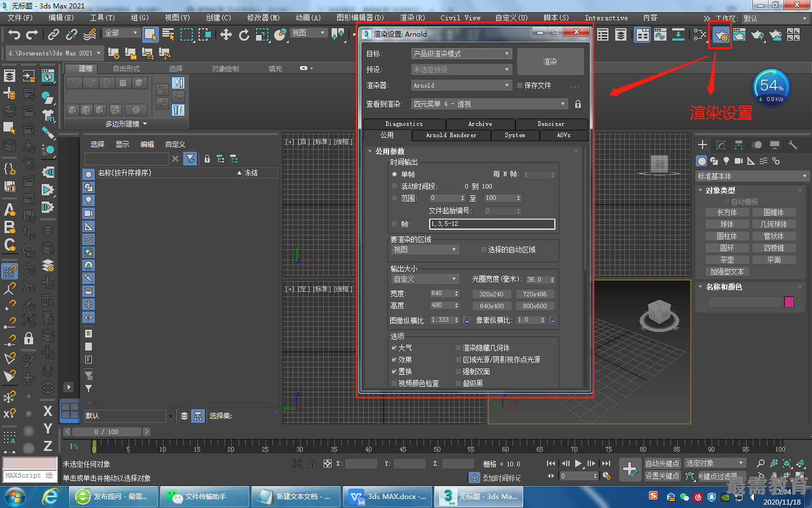Click the 渲染 render button

(x=550, y=62)
